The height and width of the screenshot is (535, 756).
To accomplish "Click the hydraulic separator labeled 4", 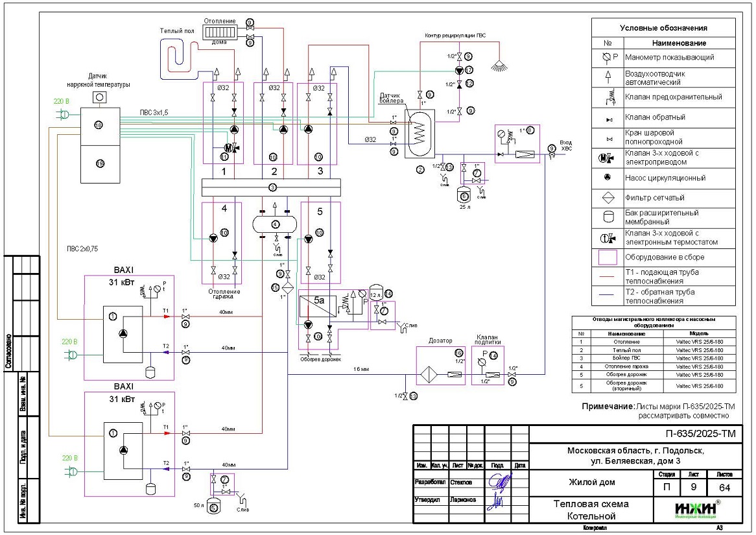I will pyautogui.click(x=275, y=224).
